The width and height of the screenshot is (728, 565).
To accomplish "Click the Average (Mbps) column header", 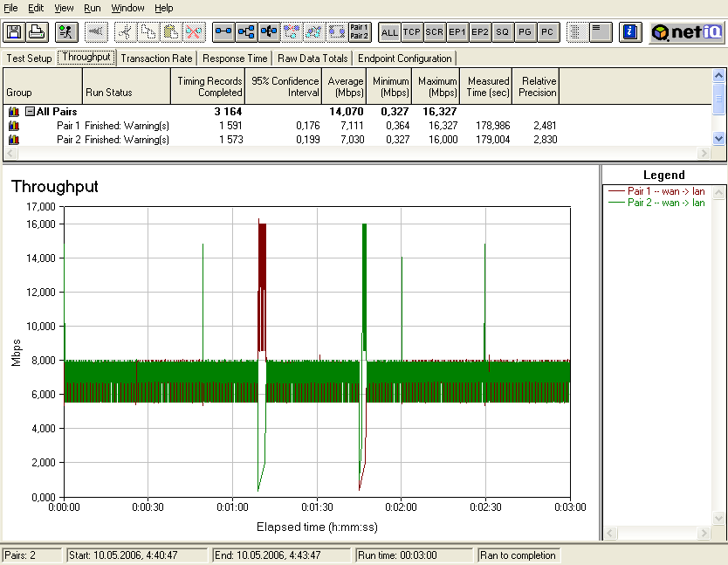I will point(346,86).
